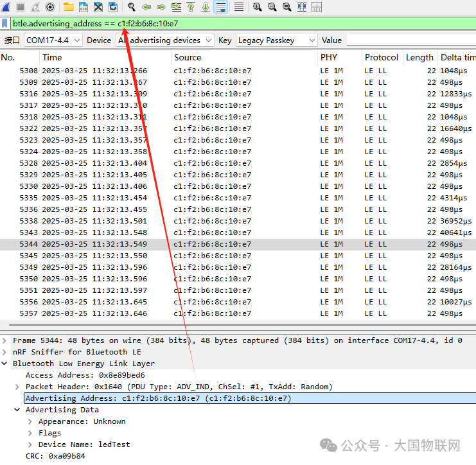The width and height of the screenshot is (476, 465).
Task: Open the Legacy Passkey key type dropdown
Action: [276, 40]
